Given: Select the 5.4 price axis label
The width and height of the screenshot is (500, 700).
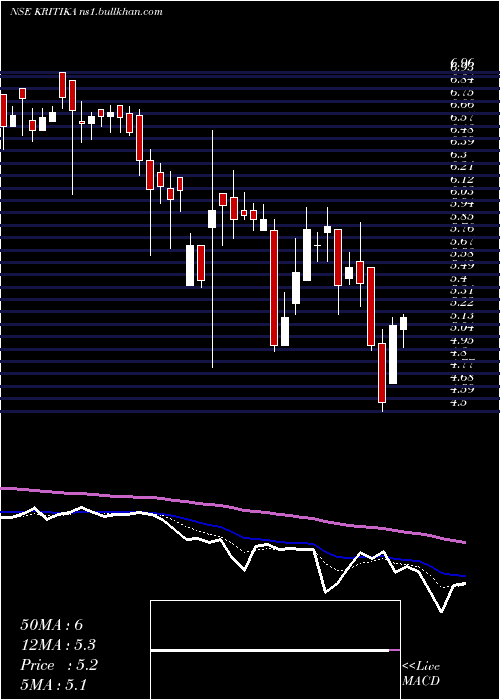Looking at the screenshot, I should point(458,279).
